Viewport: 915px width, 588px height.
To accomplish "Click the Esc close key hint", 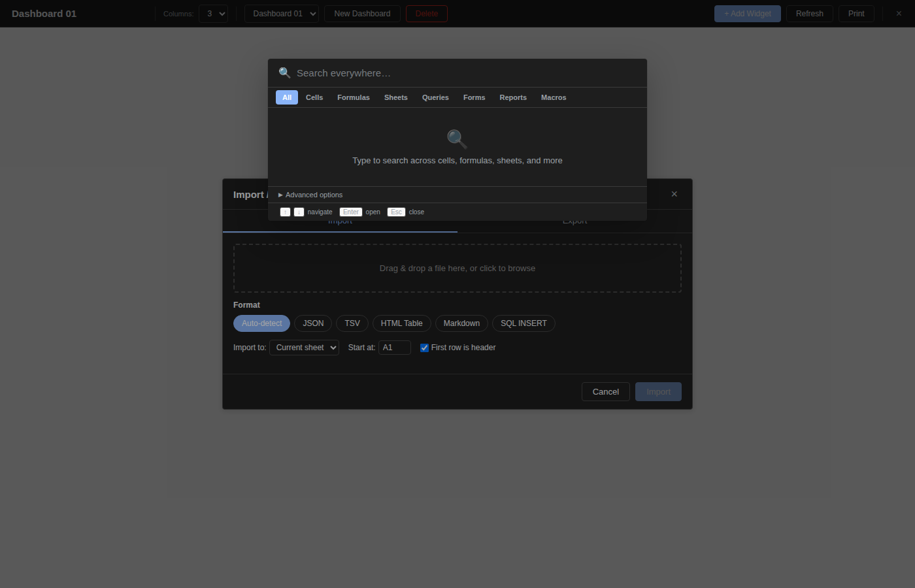I will point(396,212).
